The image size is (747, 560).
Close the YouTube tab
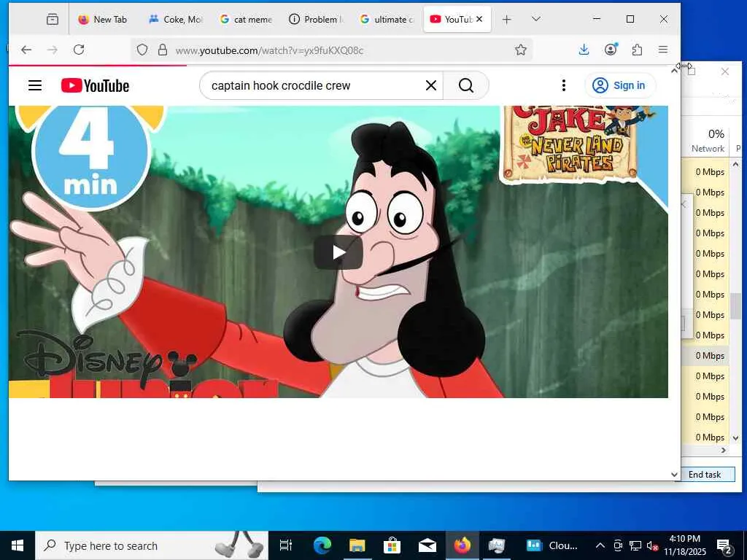(x=479, y=19)
